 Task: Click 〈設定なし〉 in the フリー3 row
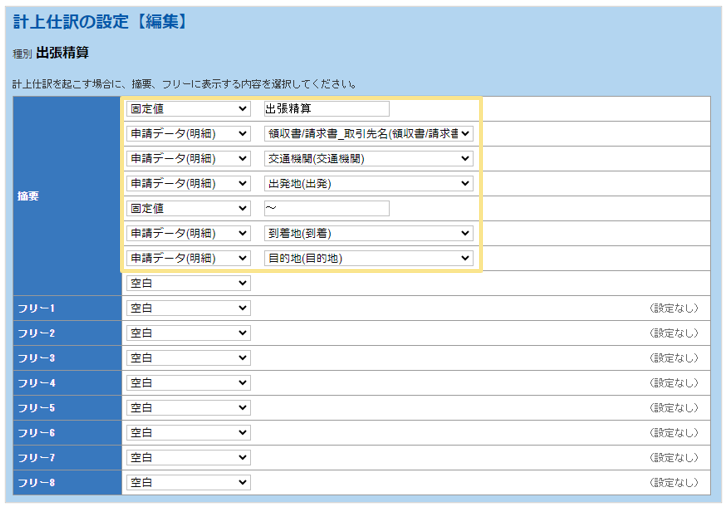673,358
